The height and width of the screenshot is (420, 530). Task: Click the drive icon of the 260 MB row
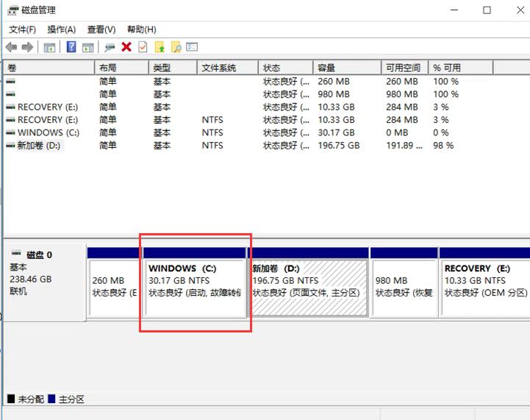[x=10, y=81]
